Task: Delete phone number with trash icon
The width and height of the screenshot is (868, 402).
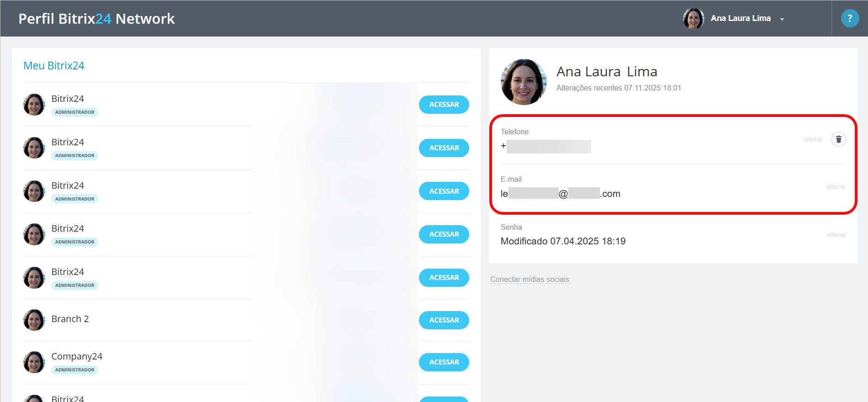Action: (x=838, y=139)
